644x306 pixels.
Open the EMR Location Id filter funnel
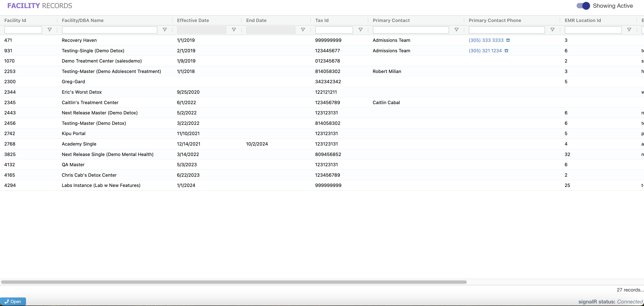[x=629, y=30]
